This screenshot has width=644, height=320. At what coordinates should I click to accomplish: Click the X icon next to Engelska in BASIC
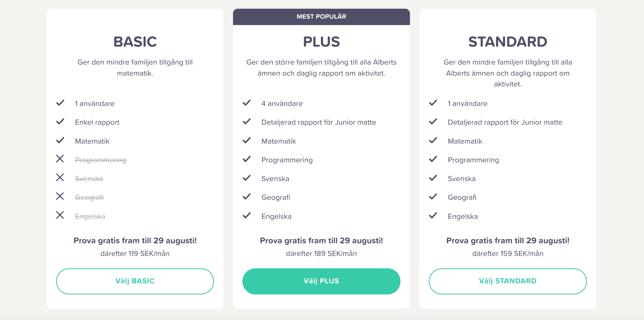[x=60, y=215]
